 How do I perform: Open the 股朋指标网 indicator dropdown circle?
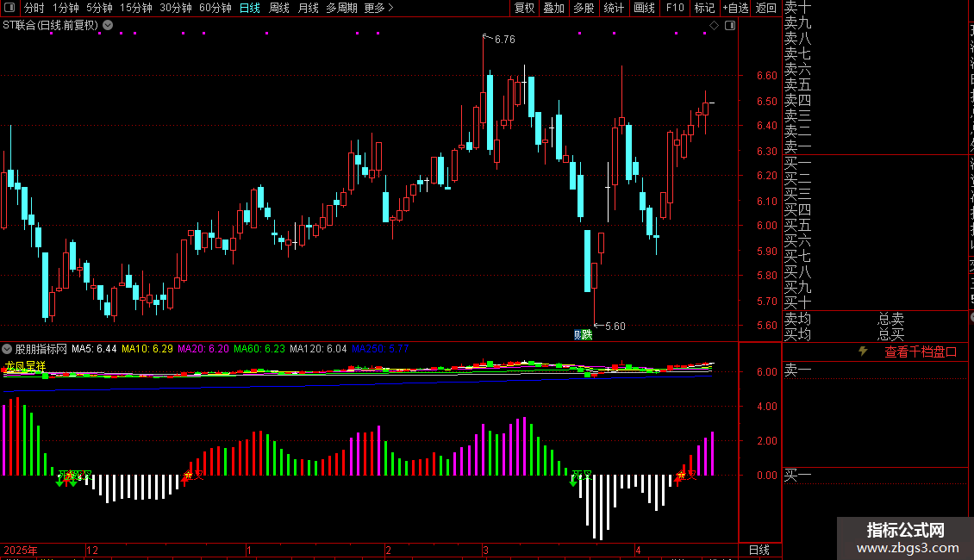point(7,349)
